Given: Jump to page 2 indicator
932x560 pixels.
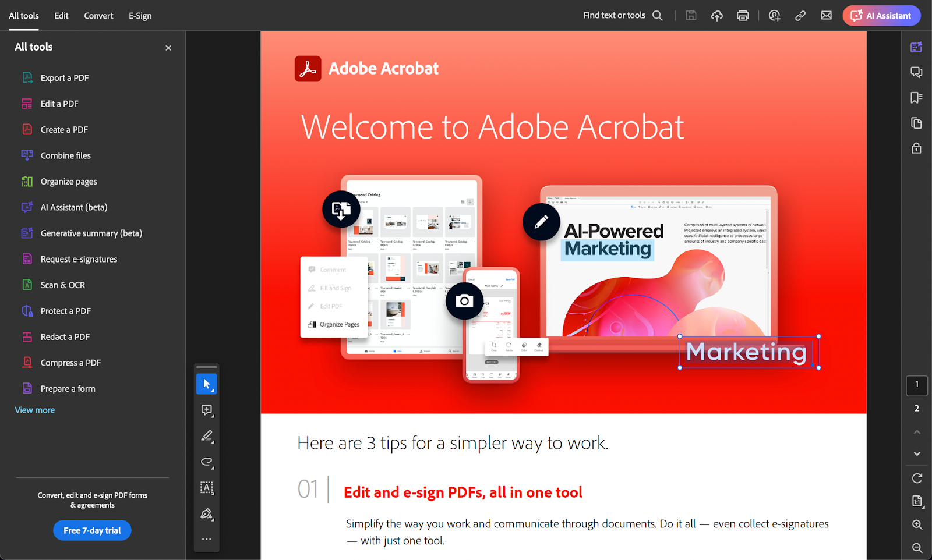Looking at the screenshot, I should tap(917, 409).
